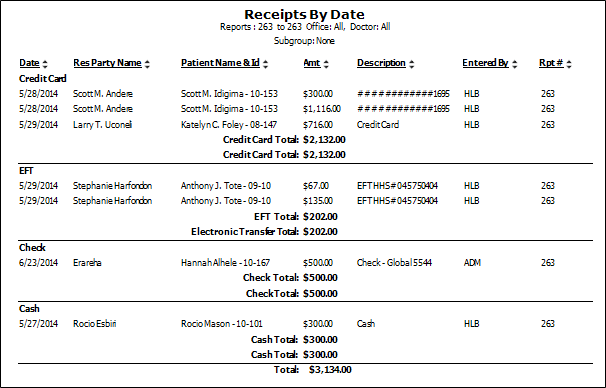Sort report by the Date column header

(x=29, y=63)
